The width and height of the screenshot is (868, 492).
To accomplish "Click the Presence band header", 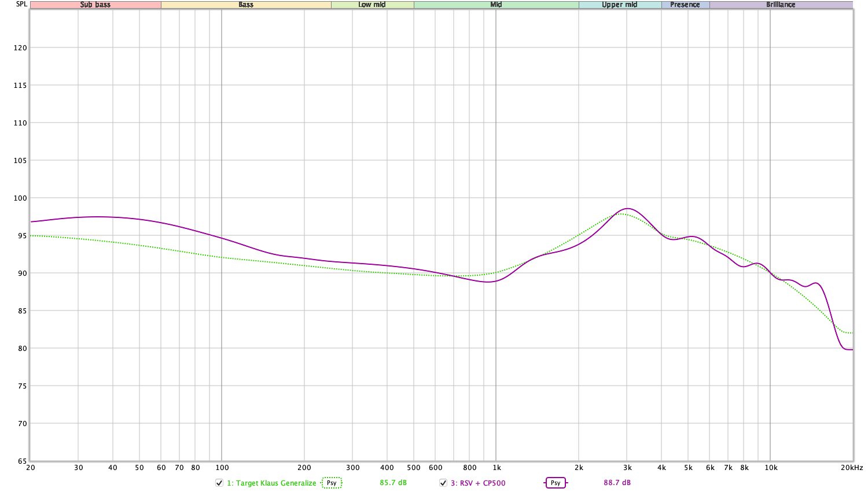I will (x=685, y=5).
